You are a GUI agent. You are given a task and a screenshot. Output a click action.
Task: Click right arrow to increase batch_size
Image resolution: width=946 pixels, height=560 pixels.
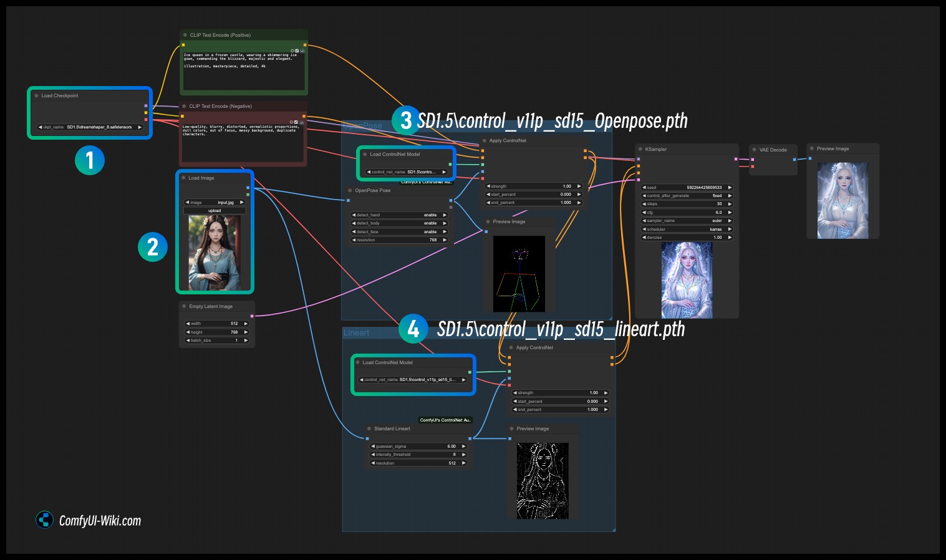coord(246,340)
